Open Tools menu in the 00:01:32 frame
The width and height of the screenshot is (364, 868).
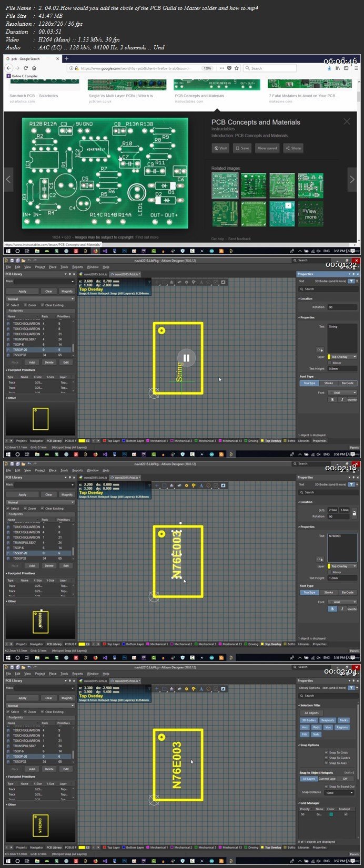64,267
